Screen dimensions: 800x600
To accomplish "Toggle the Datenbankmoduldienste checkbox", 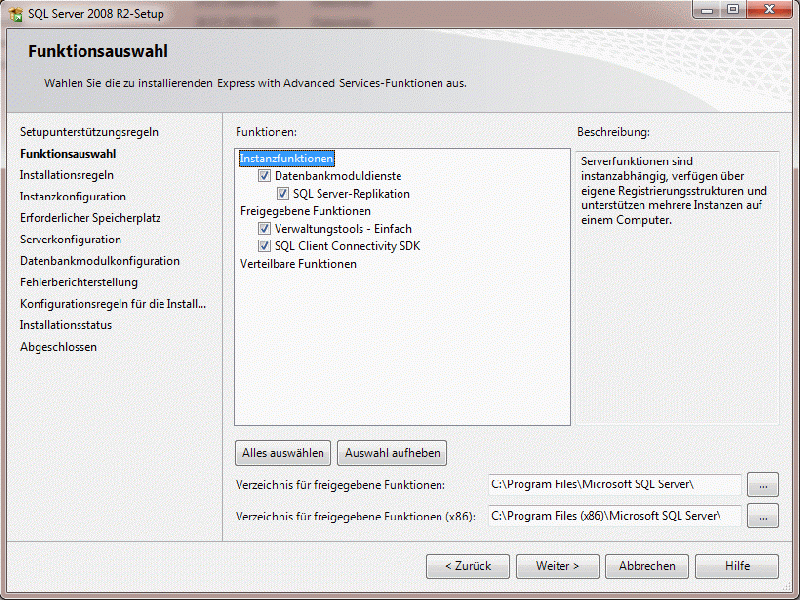I will [264, 176].
